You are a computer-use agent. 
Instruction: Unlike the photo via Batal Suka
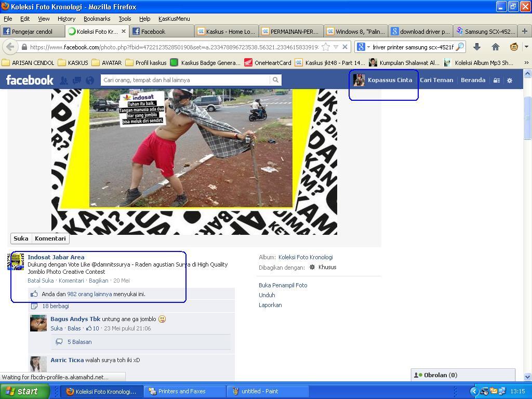pos(41,281)
